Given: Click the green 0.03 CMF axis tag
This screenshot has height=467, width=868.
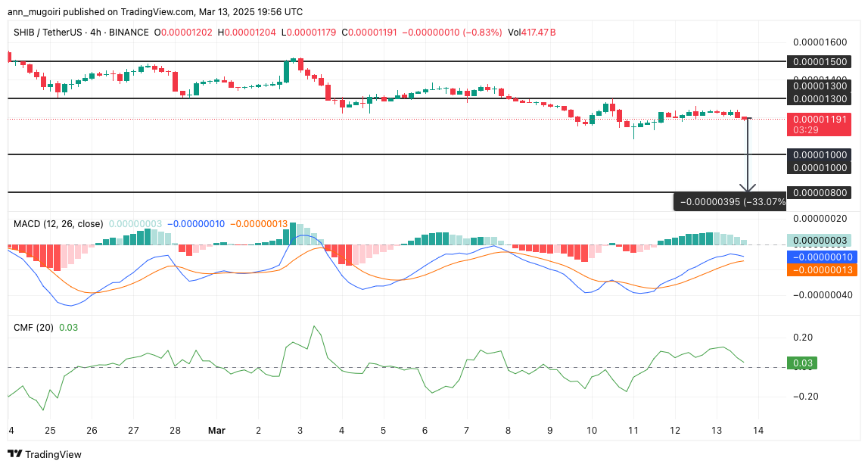Looking at the screenshot, I should pos(802,363).
